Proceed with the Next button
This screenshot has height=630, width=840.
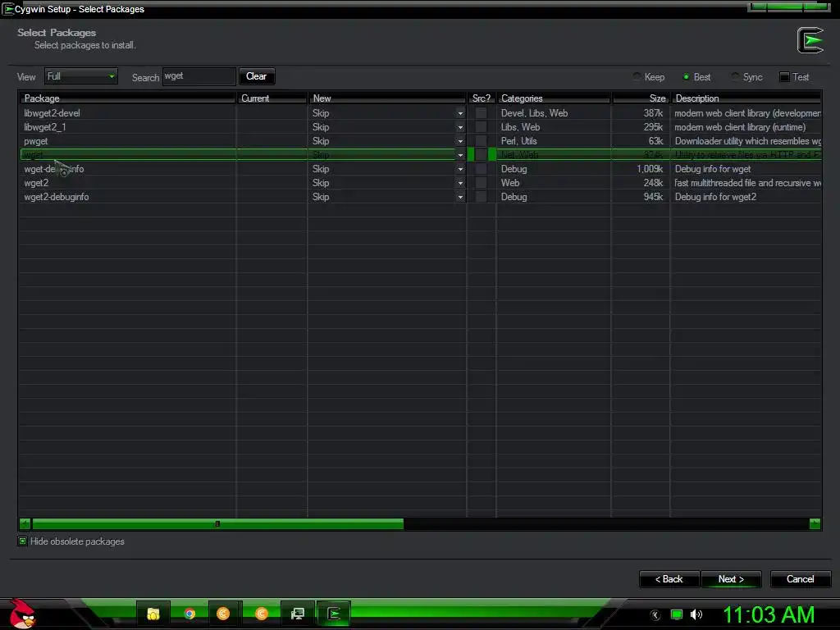click(x=731, y=579)
